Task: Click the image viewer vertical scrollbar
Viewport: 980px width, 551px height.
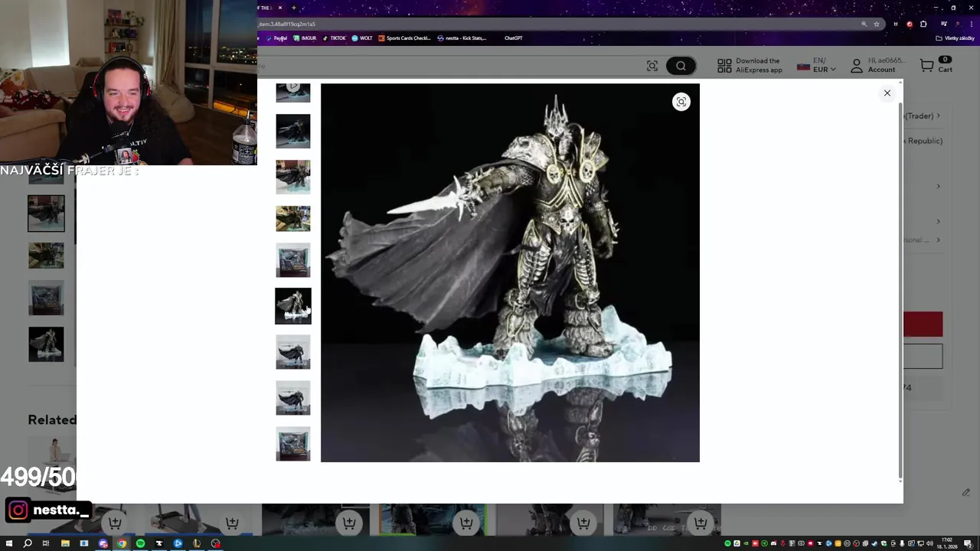Action: (x=900, y=291)
